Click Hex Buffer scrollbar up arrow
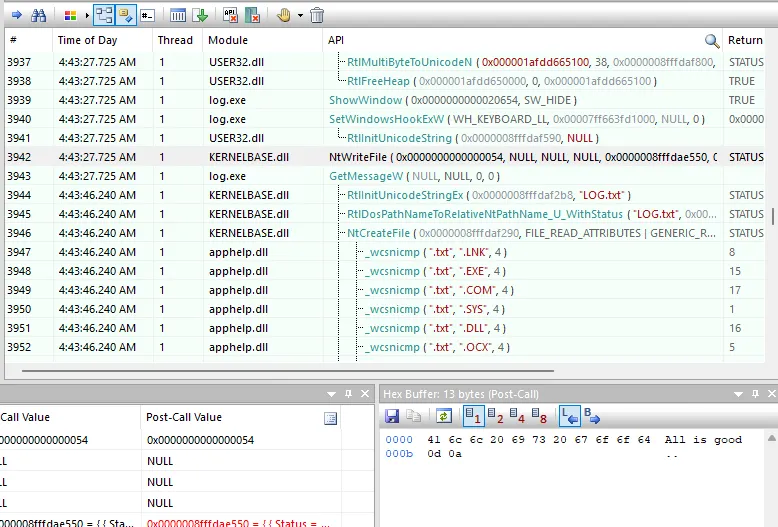778x527 pixels. (772, 438)
